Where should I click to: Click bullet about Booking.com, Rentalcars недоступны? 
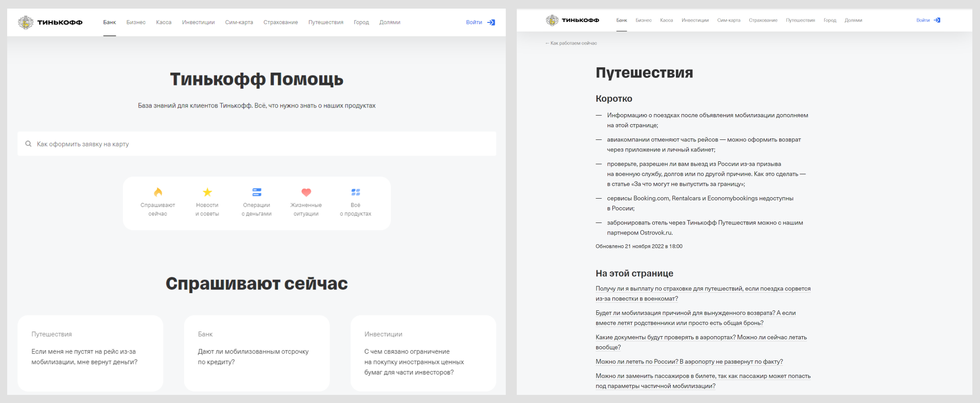click(x=700, y=203)
